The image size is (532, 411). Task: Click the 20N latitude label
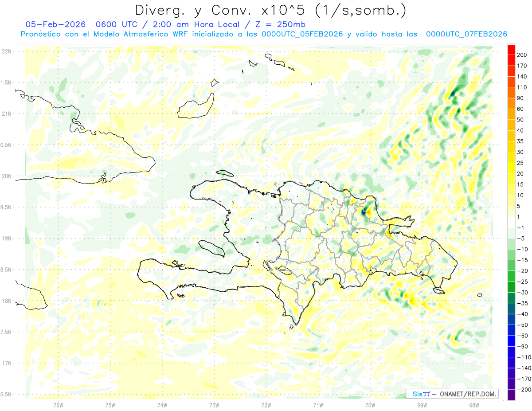point(6,176)
